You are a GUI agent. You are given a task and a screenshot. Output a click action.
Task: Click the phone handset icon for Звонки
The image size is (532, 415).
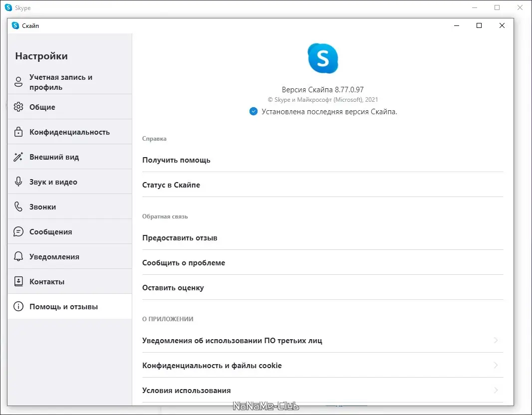18,207
